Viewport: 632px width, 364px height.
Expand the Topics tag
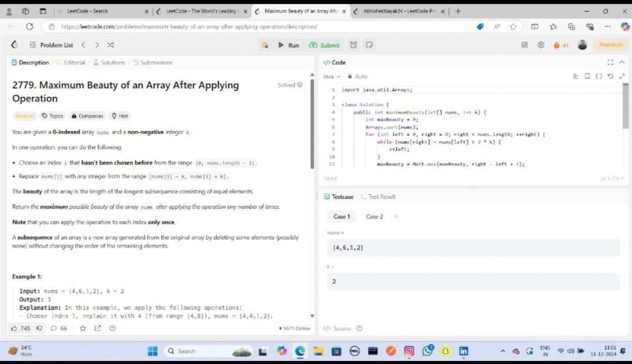(53, 116)
